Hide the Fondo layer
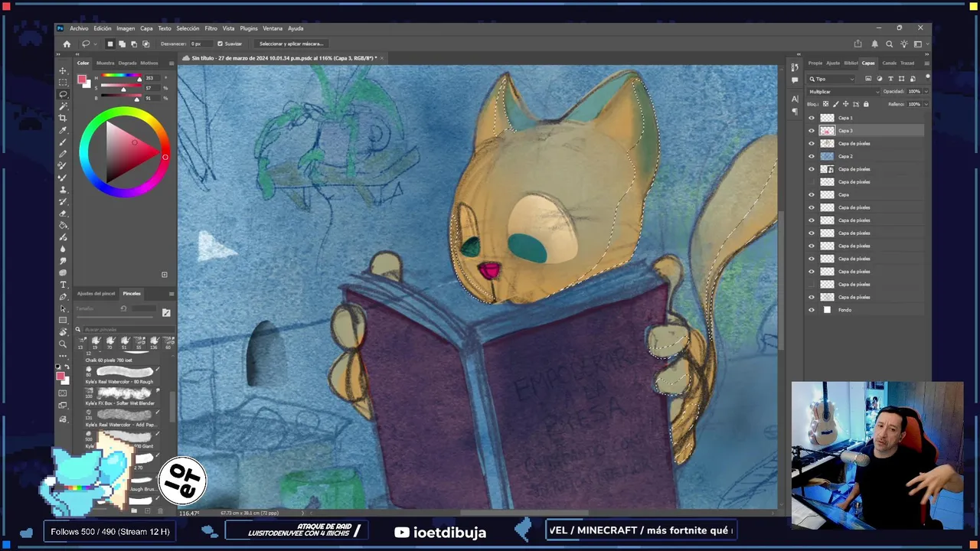 point(812,310)
